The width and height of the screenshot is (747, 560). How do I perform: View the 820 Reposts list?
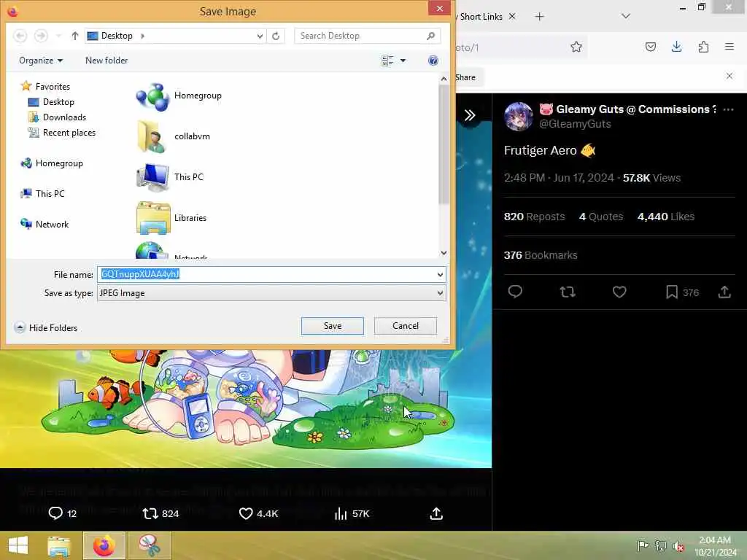pos(534,217)
